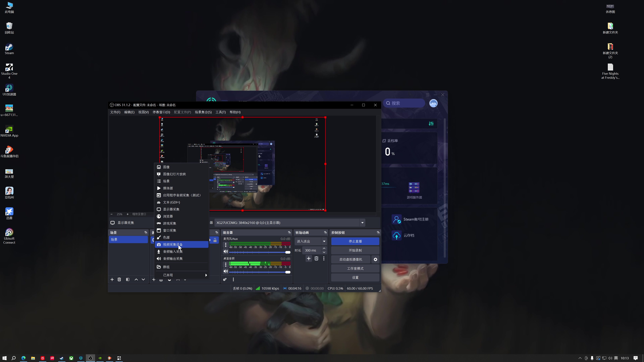Open three-dot options for 桌面音频 channel
Screen dimensions: 644x362
pyautogui.click(x=226, y=265)
